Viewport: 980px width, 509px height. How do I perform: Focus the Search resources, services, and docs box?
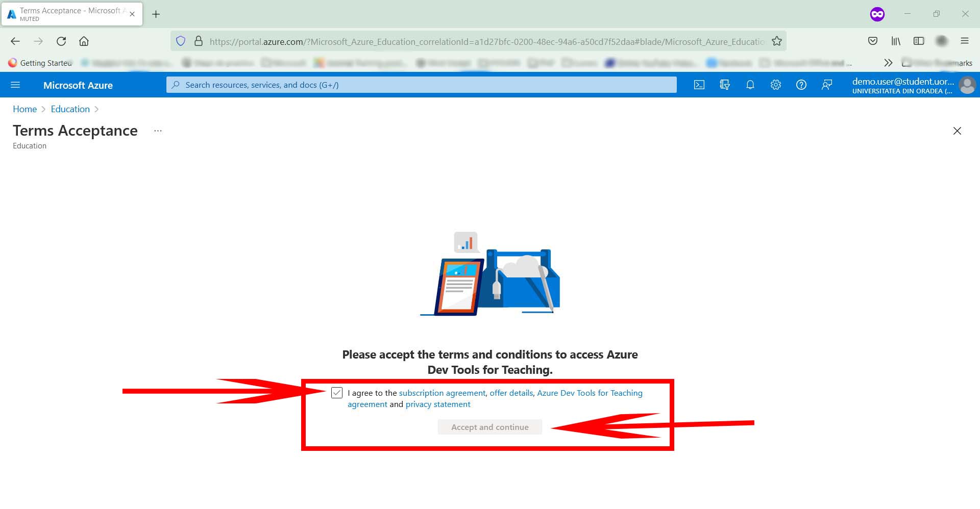tap(422, 85)
